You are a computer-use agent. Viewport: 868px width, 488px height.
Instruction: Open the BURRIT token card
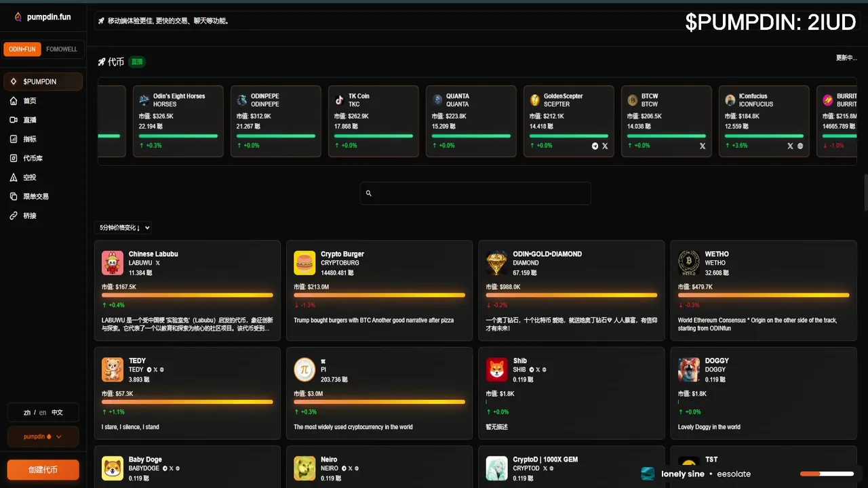(837, 121)
